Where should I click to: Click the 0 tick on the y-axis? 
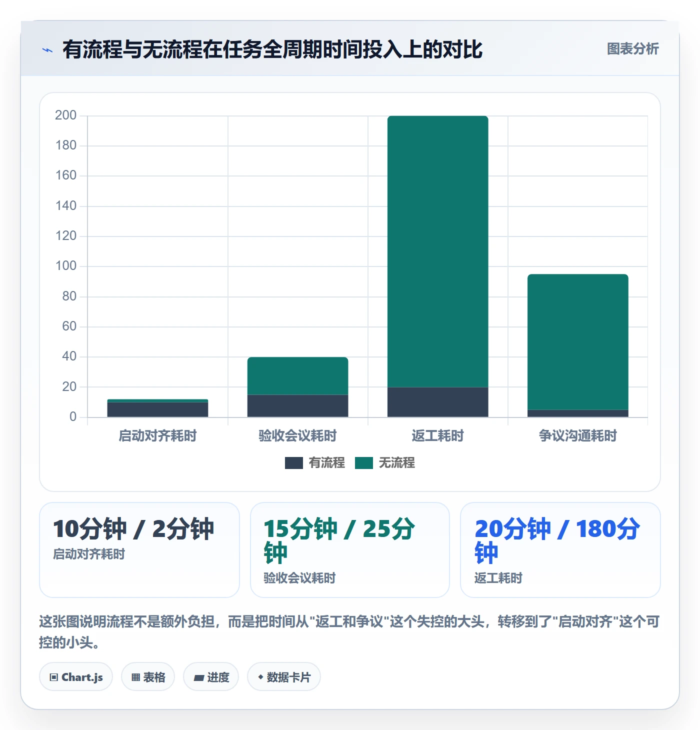coord(73,417)
